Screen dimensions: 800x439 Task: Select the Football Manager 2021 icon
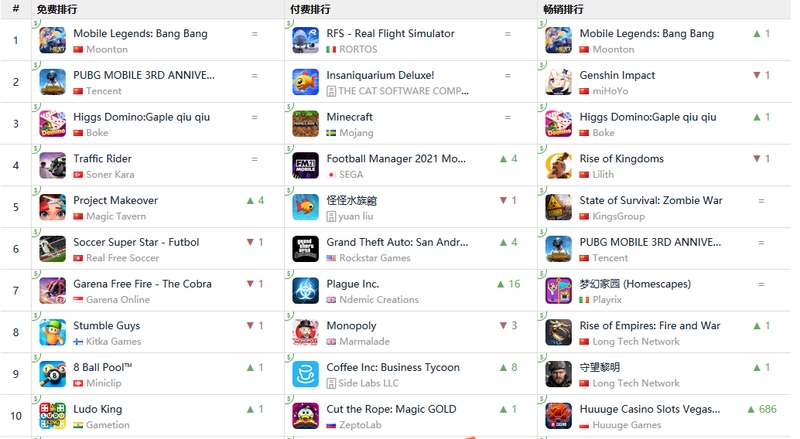point(305,166)
